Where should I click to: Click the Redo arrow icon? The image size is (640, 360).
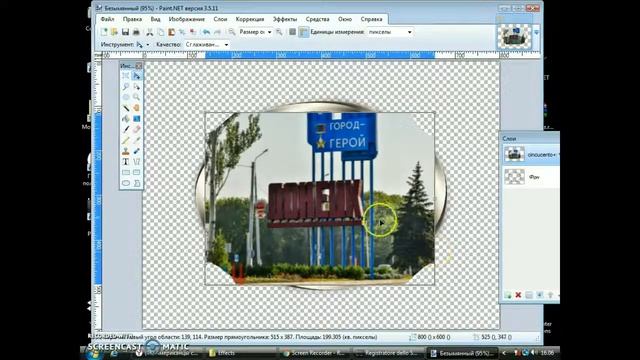[217, 32]
